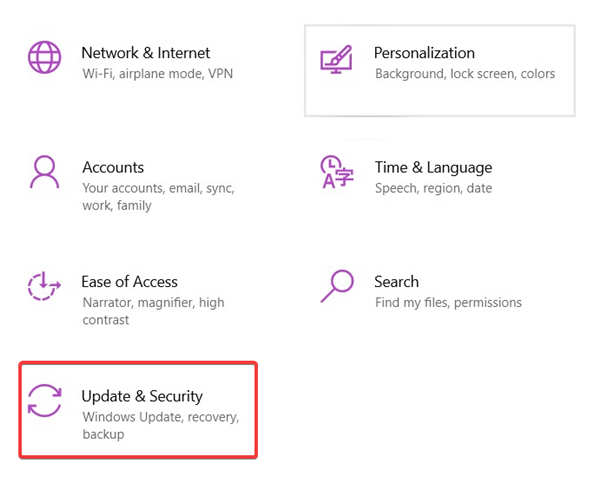Viewport: 600px width, 482px height.
Task: Click the "Speech, region, date" description
Action: (x=432, y=188)
